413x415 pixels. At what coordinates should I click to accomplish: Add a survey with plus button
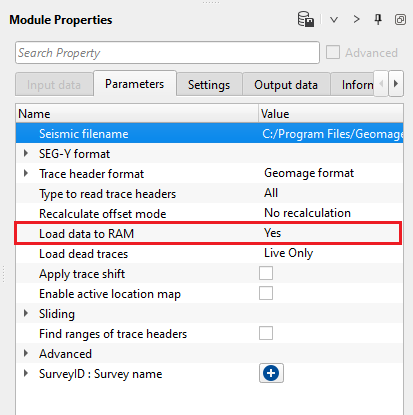tap(271, 373)
